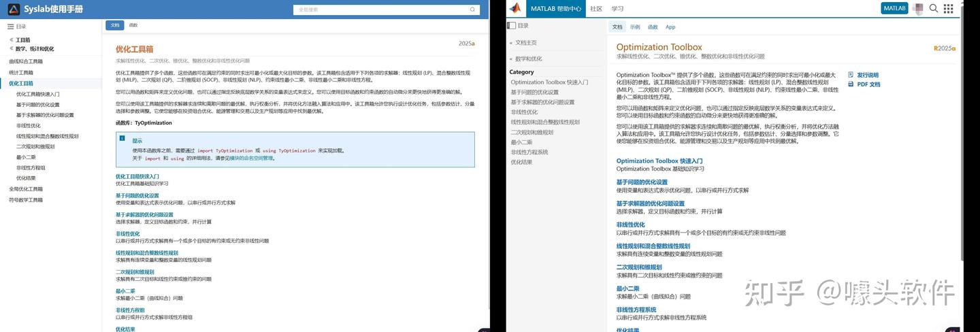Open 线性规划和混合整数线性规划 in Syslab sidebar

[48, 136]
